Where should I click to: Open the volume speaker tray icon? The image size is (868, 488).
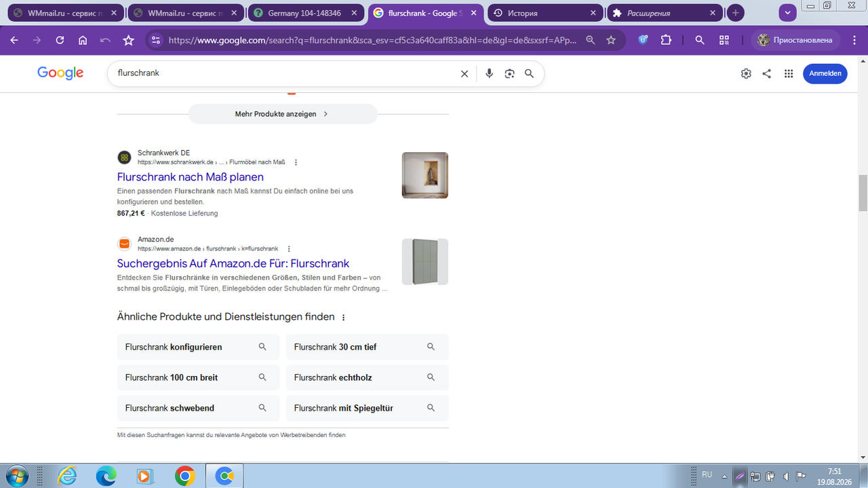tap(785, 476)
